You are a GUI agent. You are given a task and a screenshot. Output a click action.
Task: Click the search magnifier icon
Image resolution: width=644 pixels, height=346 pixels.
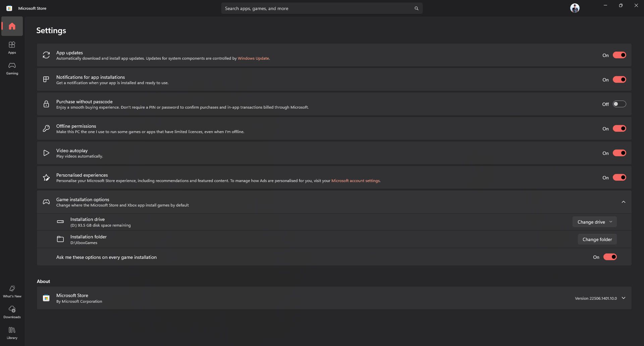coord(416,8)
